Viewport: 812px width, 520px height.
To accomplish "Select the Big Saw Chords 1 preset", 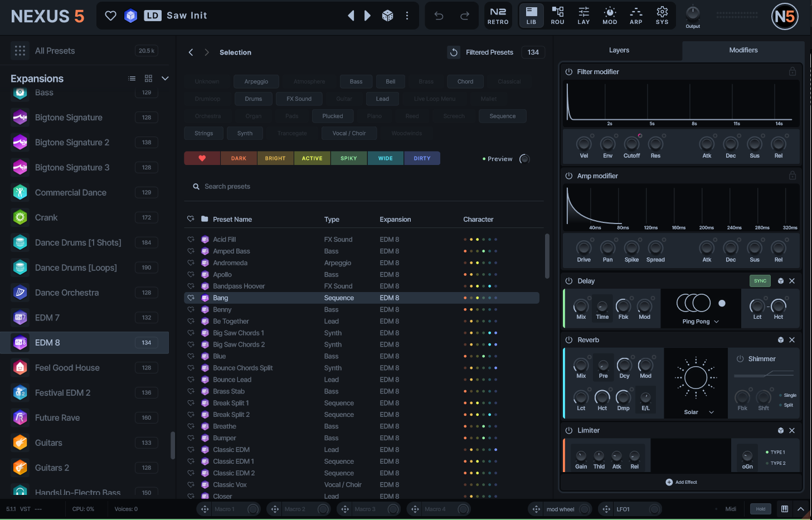I will point(362,333).
